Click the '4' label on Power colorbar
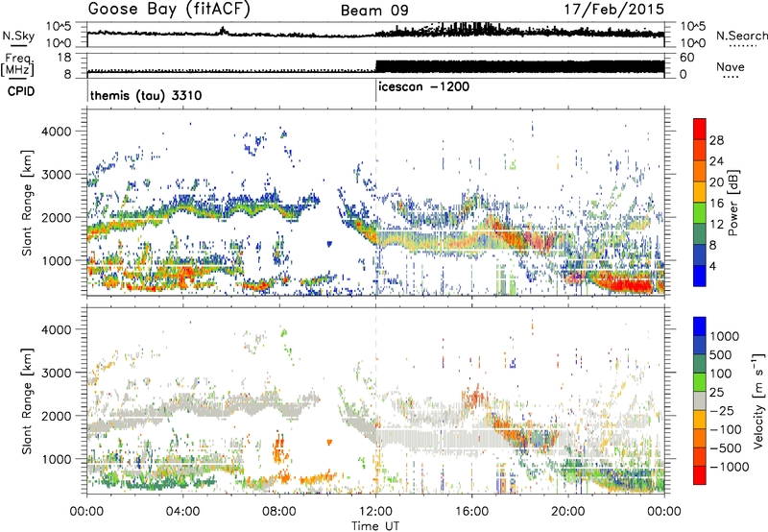Screen dimensions: 768x532 click(712, 266)
